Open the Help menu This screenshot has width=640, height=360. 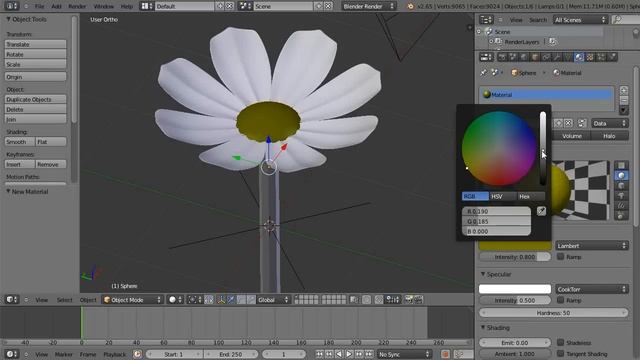[x=127, y=6]
